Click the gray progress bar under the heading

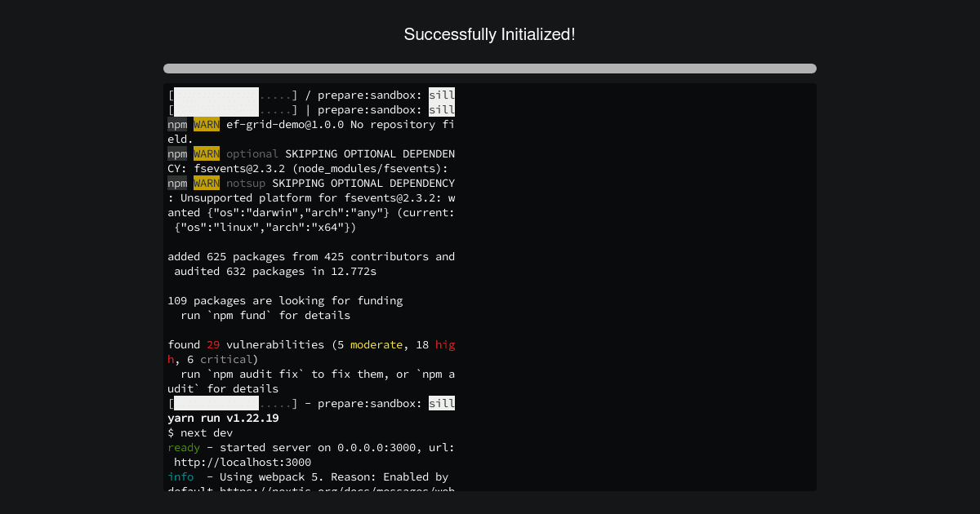[x=490, y=69]
